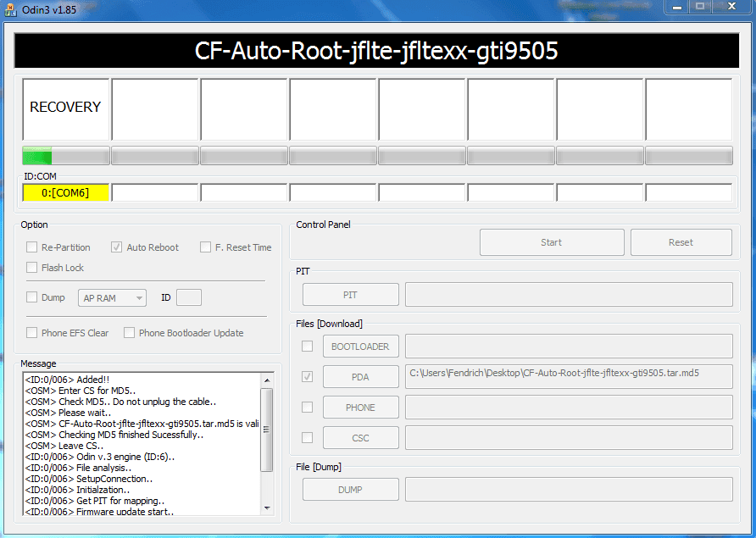Image resolution: width=756 pixels, height=538 pixels.
Task: Tick the checkbox beside PHONE button
Action: [x=307, y=408]
